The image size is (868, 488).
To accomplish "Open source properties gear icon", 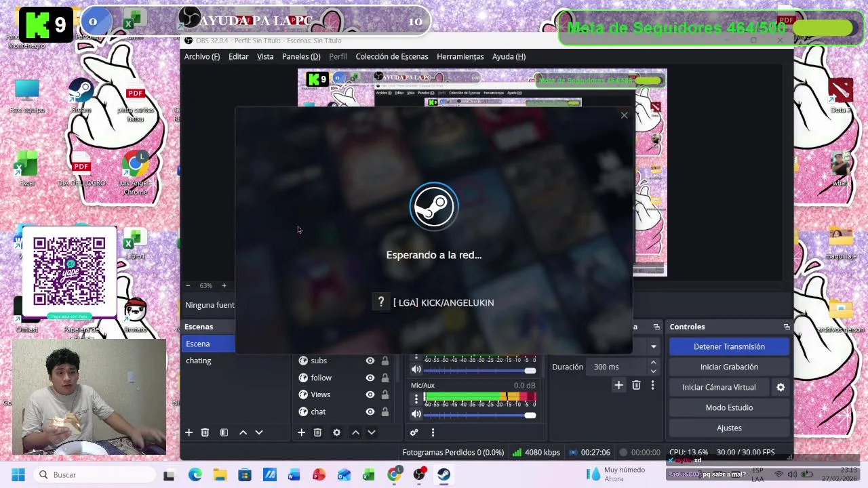I will tap(336, 432).
